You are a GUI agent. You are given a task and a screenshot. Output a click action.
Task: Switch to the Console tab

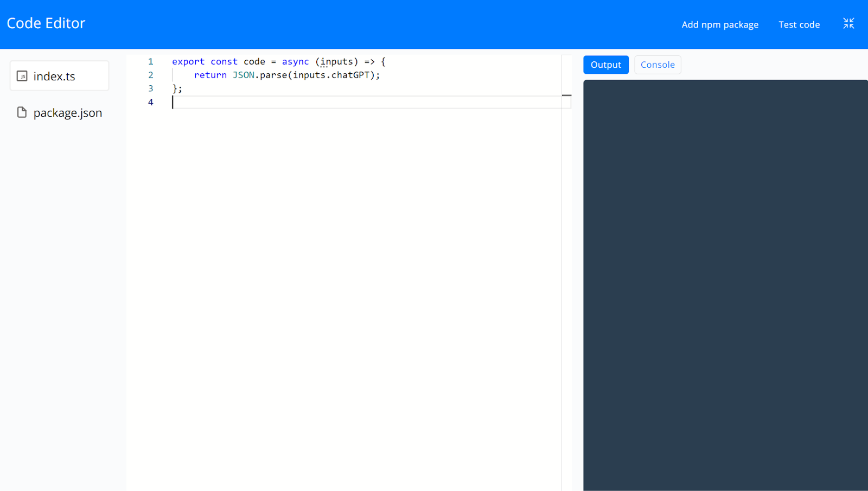coord(658,65)
